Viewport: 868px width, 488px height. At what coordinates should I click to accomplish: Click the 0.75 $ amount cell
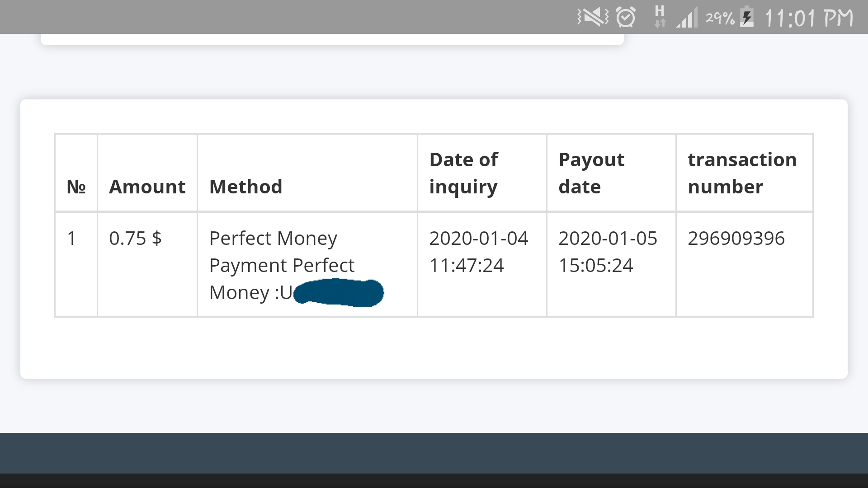135,238
